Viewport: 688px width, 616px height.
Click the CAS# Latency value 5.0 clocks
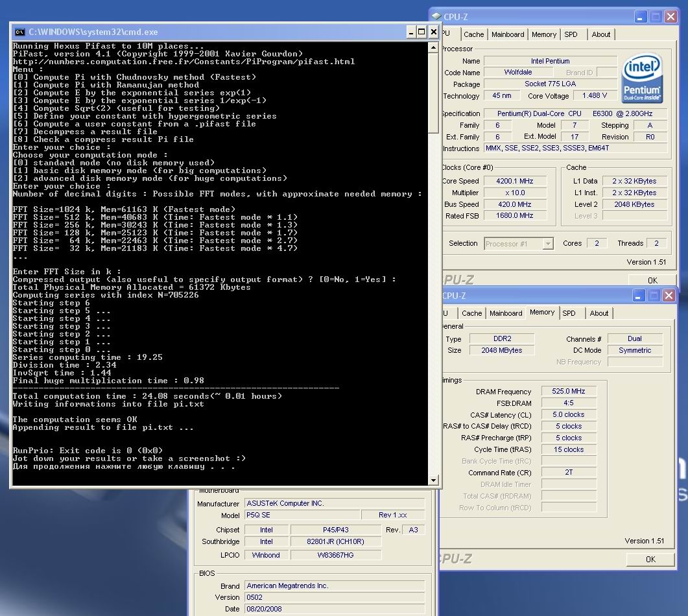(x=569, y=414)
